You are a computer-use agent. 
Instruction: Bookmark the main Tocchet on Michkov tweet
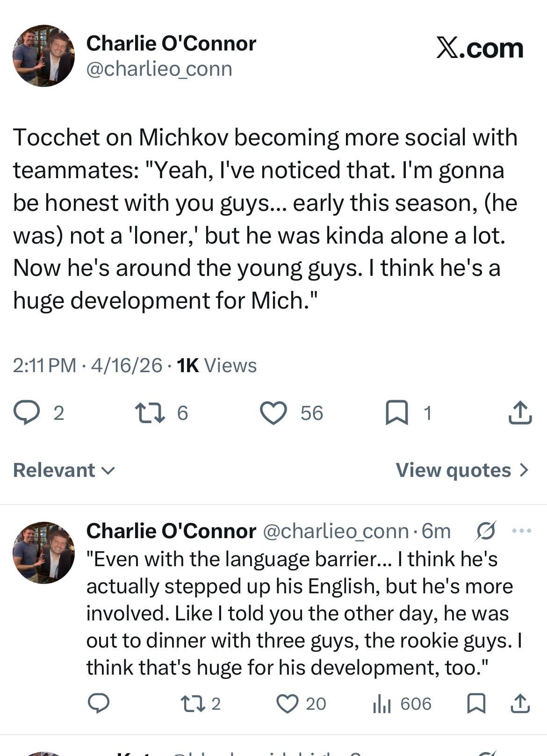pyautogui.click(x=396, y=413)
